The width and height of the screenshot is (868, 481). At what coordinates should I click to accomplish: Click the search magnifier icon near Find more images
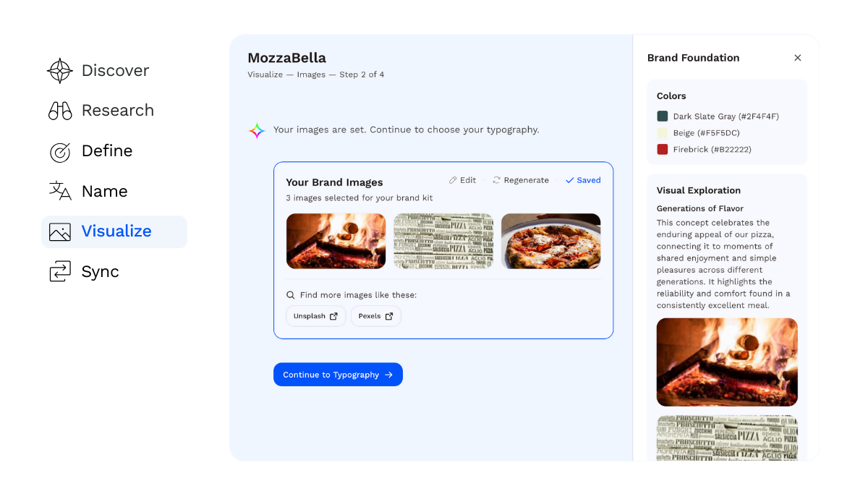tap(291, 295)
